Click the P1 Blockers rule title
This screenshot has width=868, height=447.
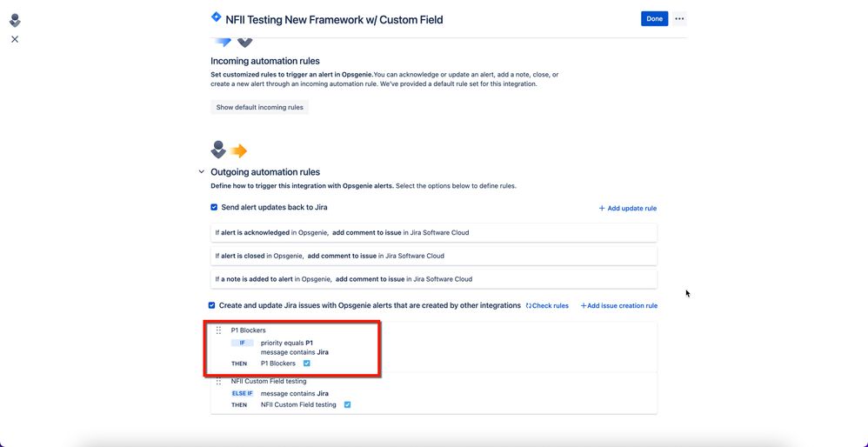(x=248, y=330)
